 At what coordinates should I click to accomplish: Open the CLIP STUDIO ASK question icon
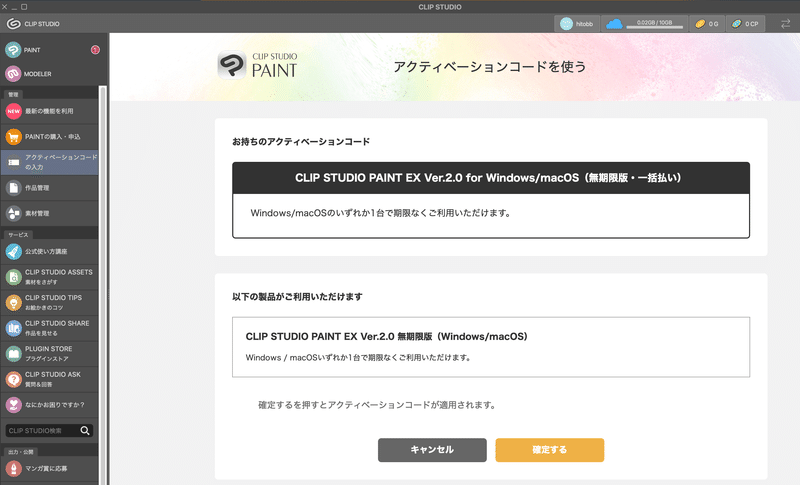[13, 379]
